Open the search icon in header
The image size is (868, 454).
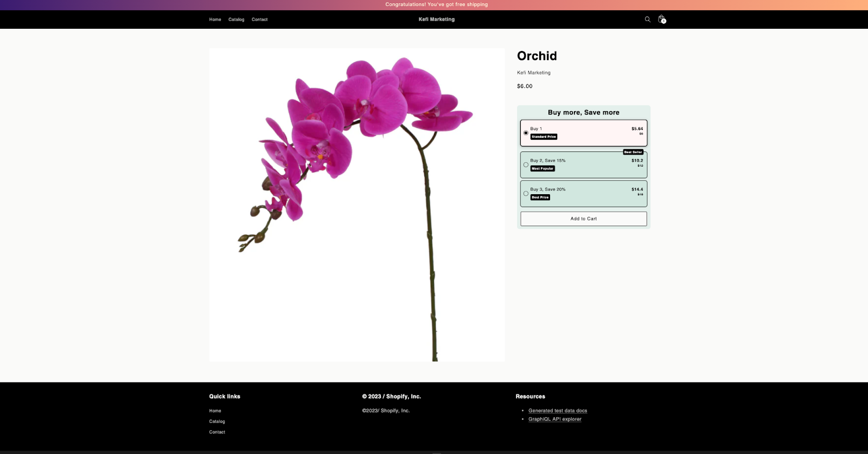(647, 20)
